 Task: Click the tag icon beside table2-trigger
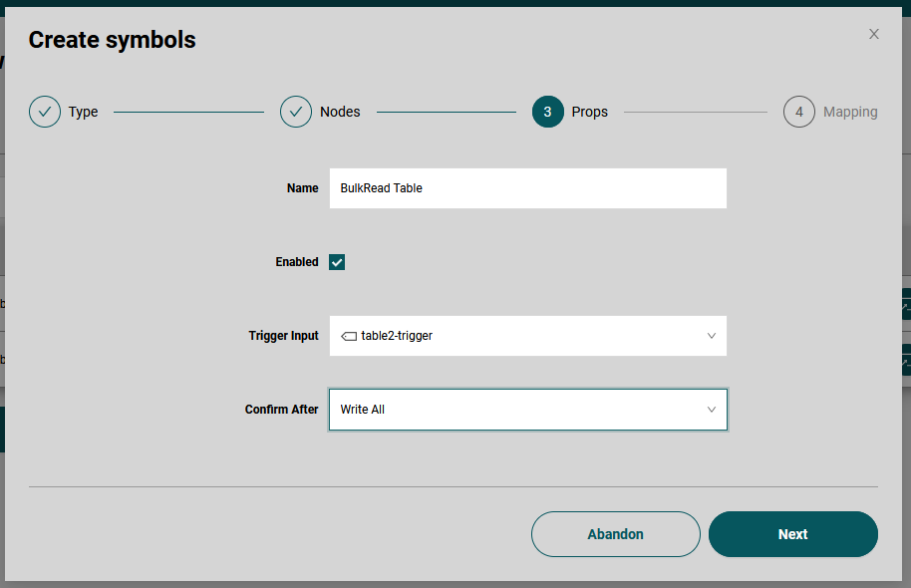coord(349,336)
